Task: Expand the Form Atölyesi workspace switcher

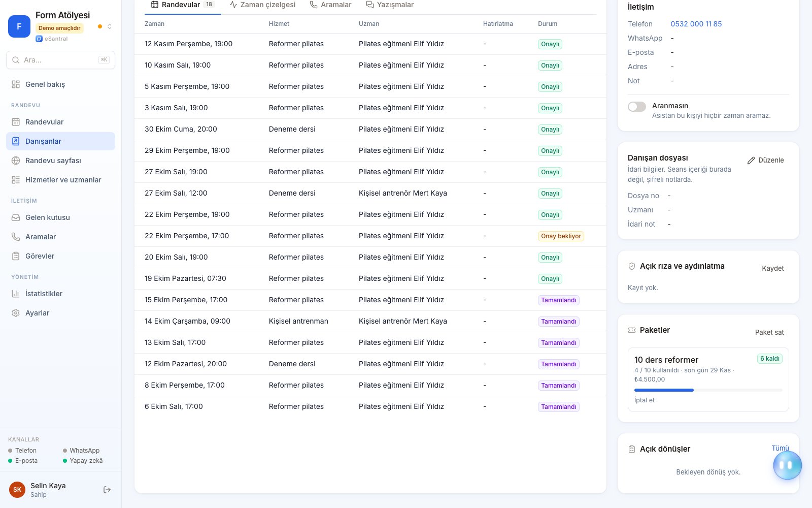Action: pos(110,26)
